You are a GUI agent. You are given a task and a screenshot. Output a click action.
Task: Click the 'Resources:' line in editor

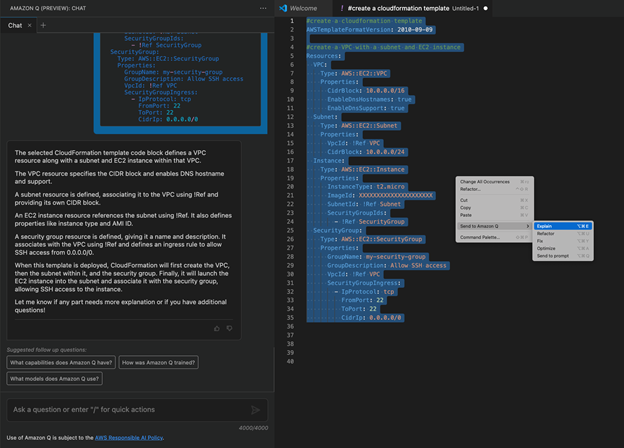click(324, 56)
